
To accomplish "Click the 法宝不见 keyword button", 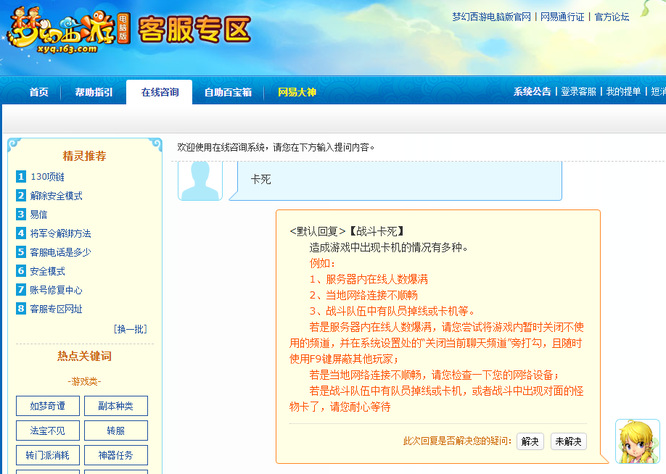I will 48,431.
